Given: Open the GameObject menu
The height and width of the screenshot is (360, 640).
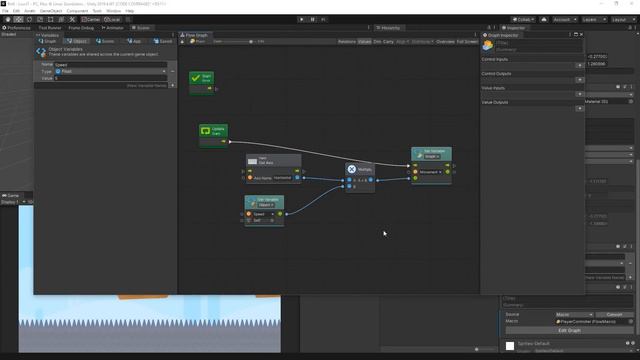Looking at the screenshot, I should pyautogui.click(x=51, y=11).
